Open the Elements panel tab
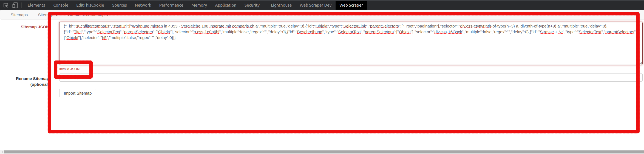 pos(36,5)
